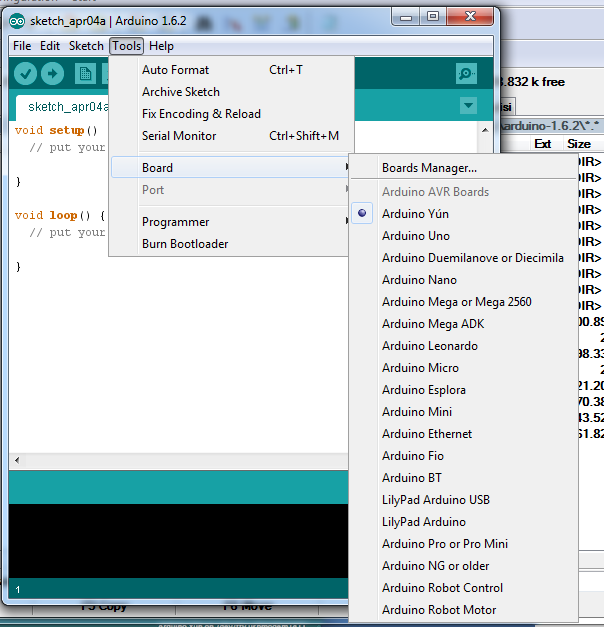Open the Sketch menu
604x627 pixels.
click(x=86, y=46)
